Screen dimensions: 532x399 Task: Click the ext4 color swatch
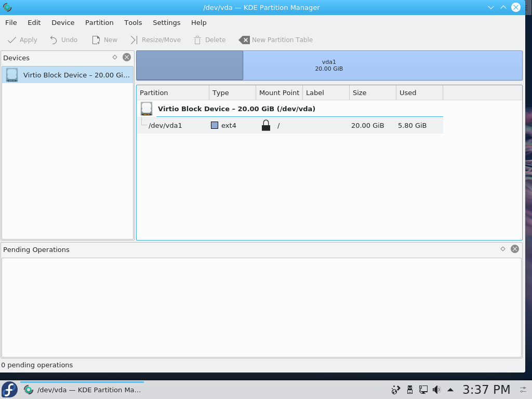[215, 126]
